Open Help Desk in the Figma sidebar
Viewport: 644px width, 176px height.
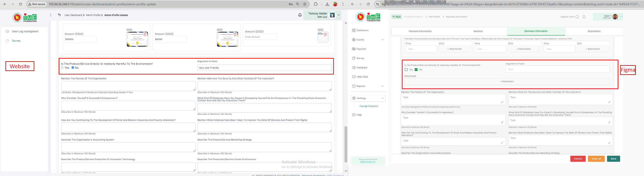362,77
